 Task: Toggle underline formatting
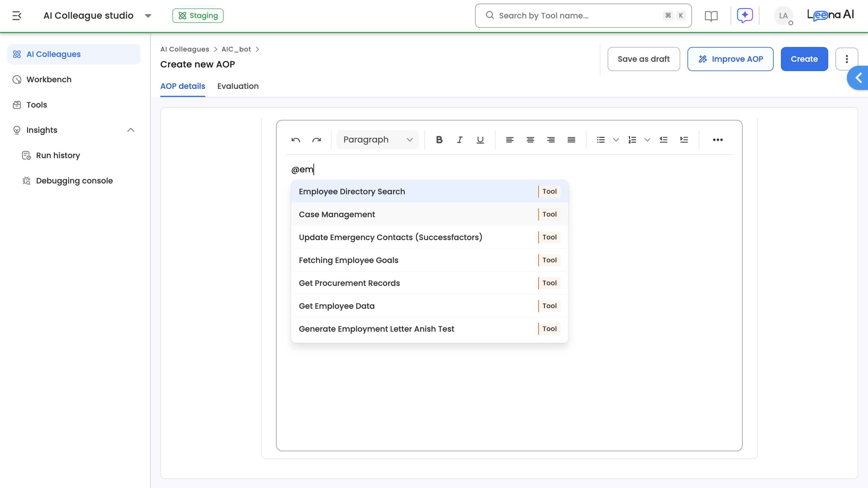(x=480, y=140)
